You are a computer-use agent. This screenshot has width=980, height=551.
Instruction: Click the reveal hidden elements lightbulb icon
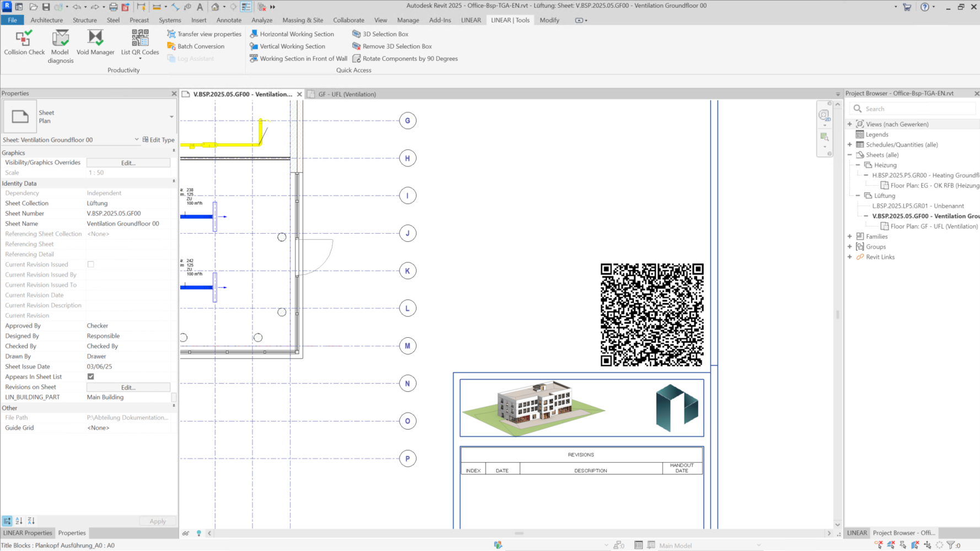tap(199, 533)
